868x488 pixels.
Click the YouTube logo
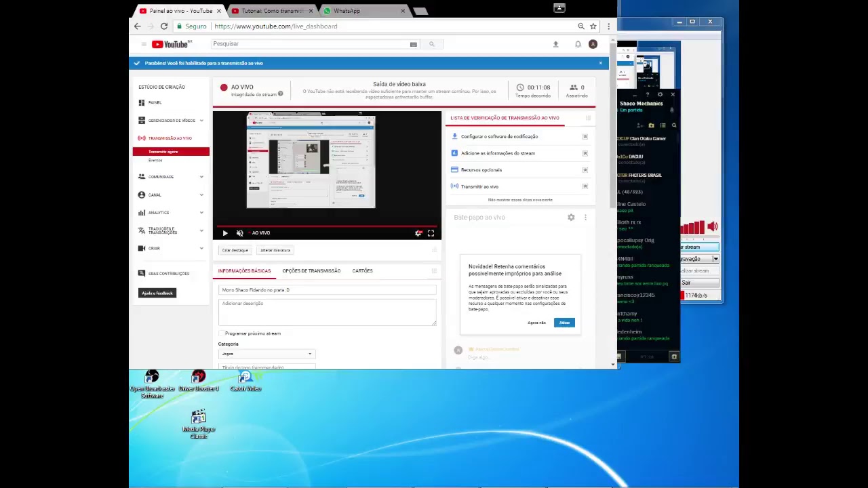coord(172,44)
